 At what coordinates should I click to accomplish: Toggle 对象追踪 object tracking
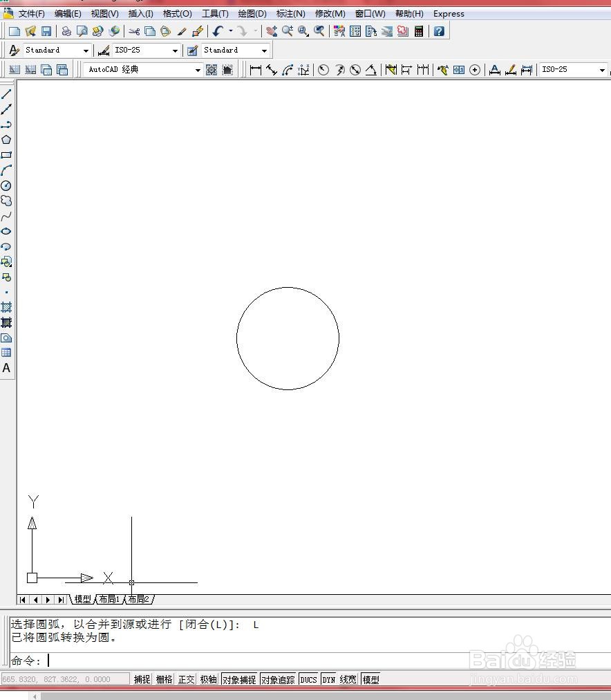coord(279,679)
